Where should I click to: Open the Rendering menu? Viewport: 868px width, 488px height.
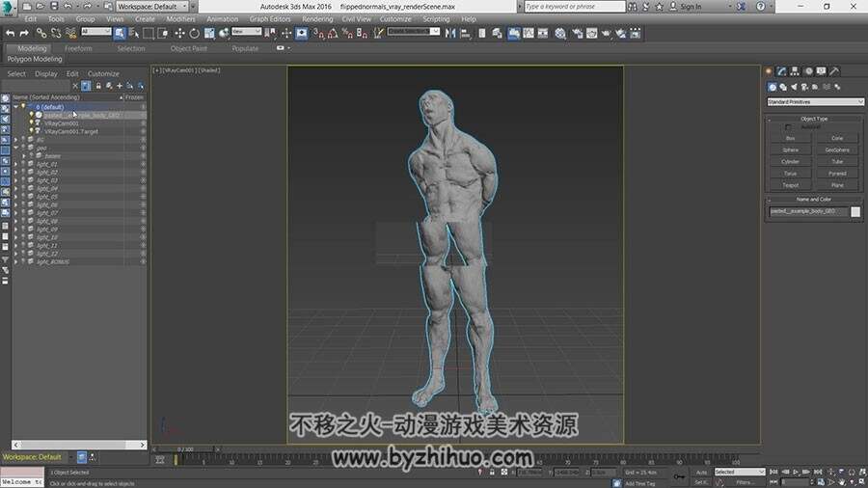pos(317,19)
